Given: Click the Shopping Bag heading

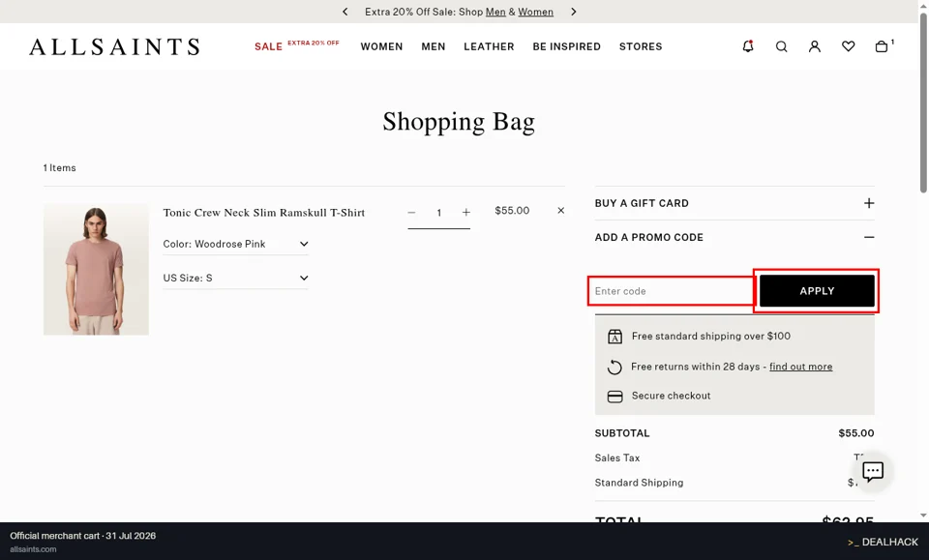Looking at the screenshot, I should point(459,122).
